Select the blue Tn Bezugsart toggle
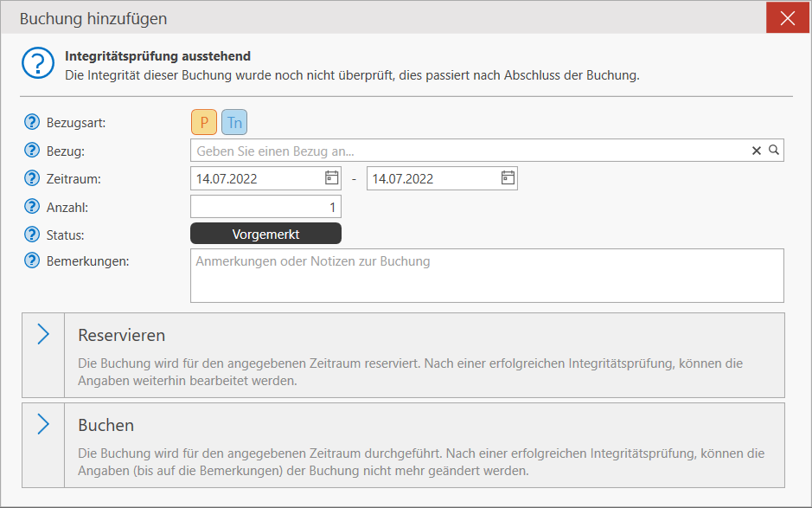This screenshot has width=812, height=508. (x=234, y=122)
